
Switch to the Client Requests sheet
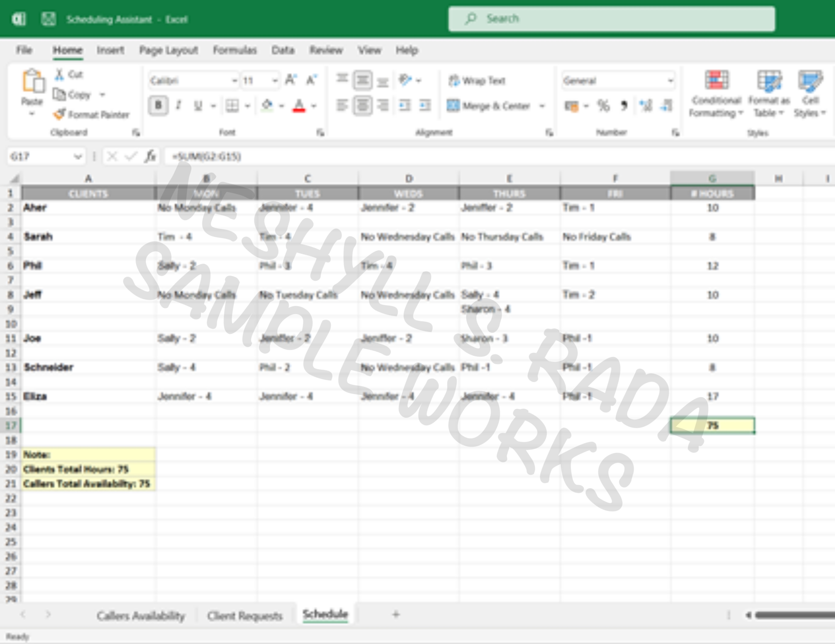click(245, 616)
